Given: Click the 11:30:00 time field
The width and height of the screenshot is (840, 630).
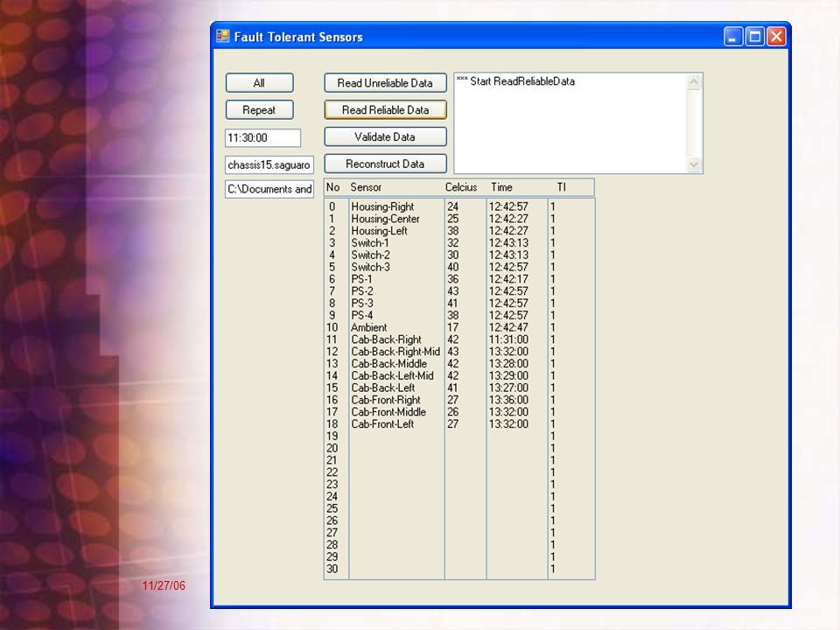Looking at the screenshot, I should (x=262, y=137).
